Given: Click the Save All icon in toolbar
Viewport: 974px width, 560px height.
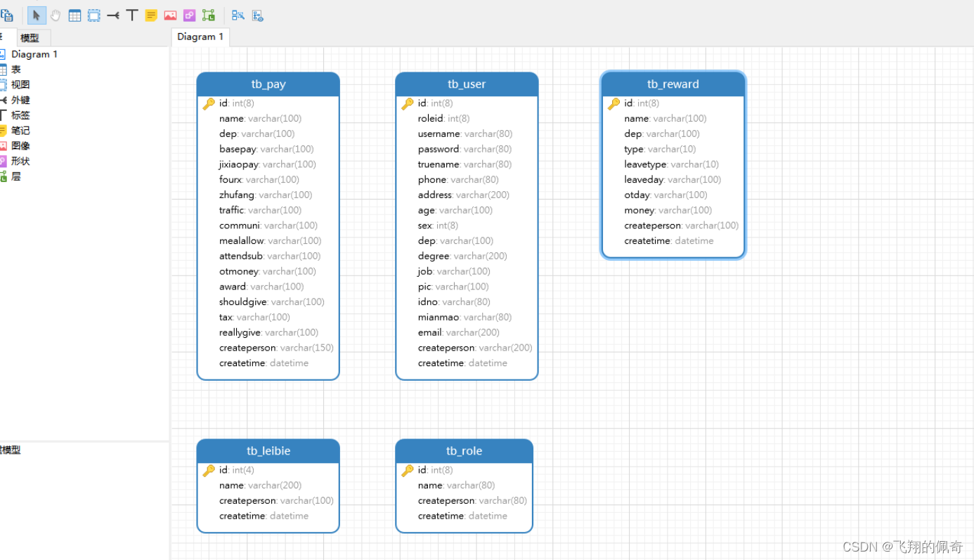Looking at the screenshot, I should pos(6,15).
